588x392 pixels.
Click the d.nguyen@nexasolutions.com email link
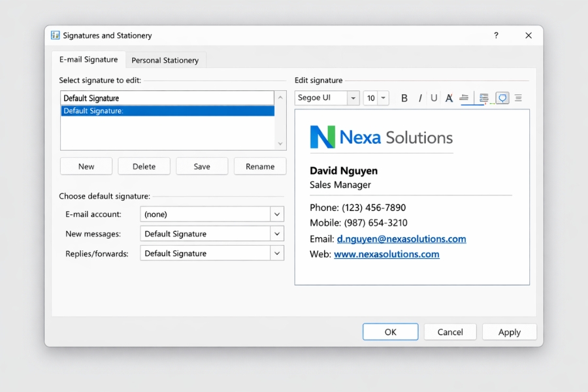(401, 238)
